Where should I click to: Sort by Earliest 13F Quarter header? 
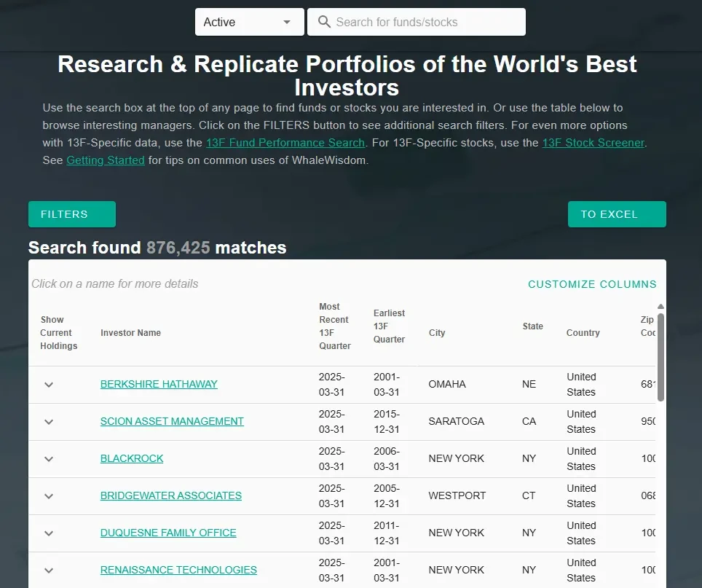[389, 326]
